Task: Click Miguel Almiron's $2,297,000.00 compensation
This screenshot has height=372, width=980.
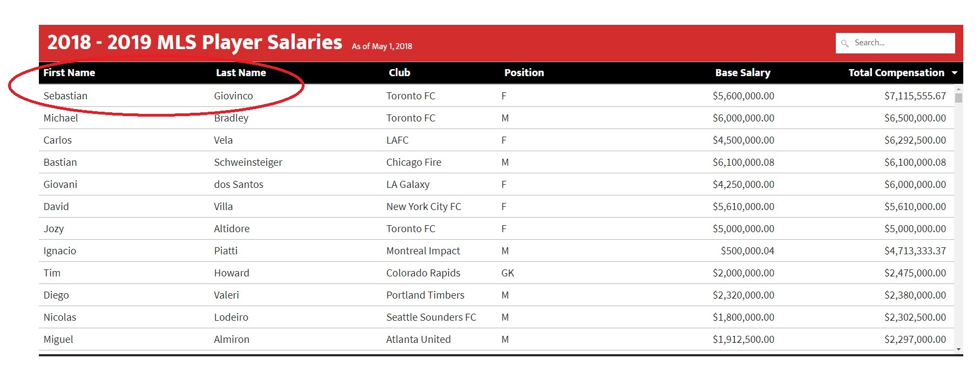Action: click(915, 340)
